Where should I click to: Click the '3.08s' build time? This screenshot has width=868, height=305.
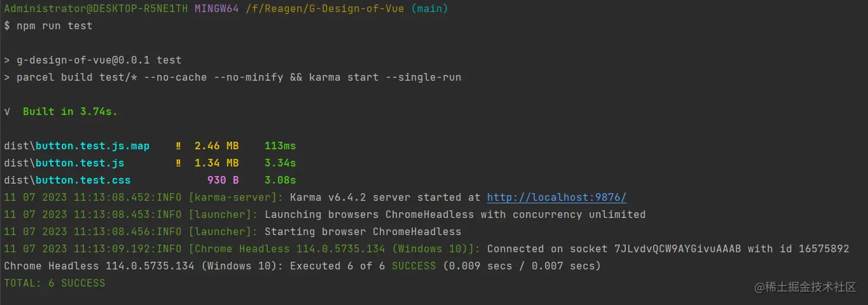pyautogui.click(x=280, y=180)
